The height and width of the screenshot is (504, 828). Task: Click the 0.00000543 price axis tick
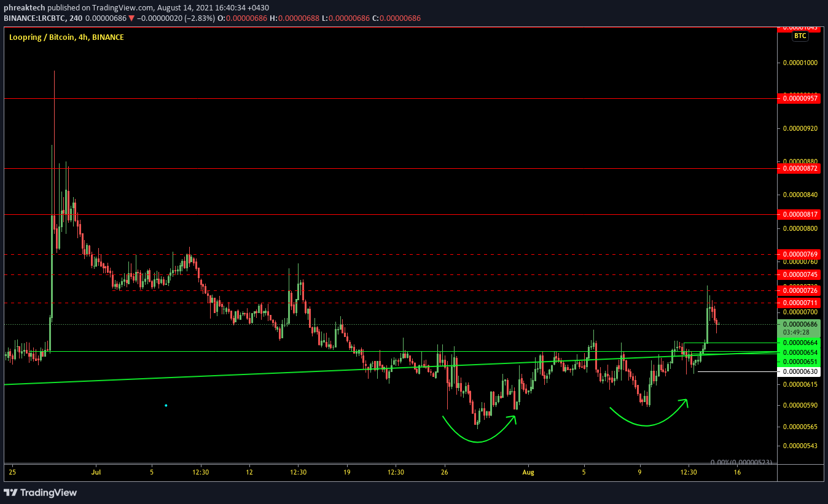tap(801, 446)
